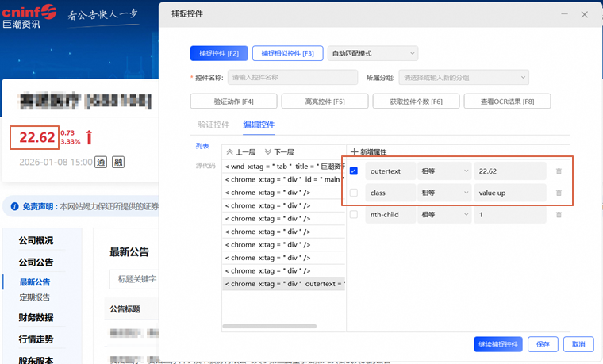Click the cninf 巨潮资讯 logo

[x=29, y=17]
